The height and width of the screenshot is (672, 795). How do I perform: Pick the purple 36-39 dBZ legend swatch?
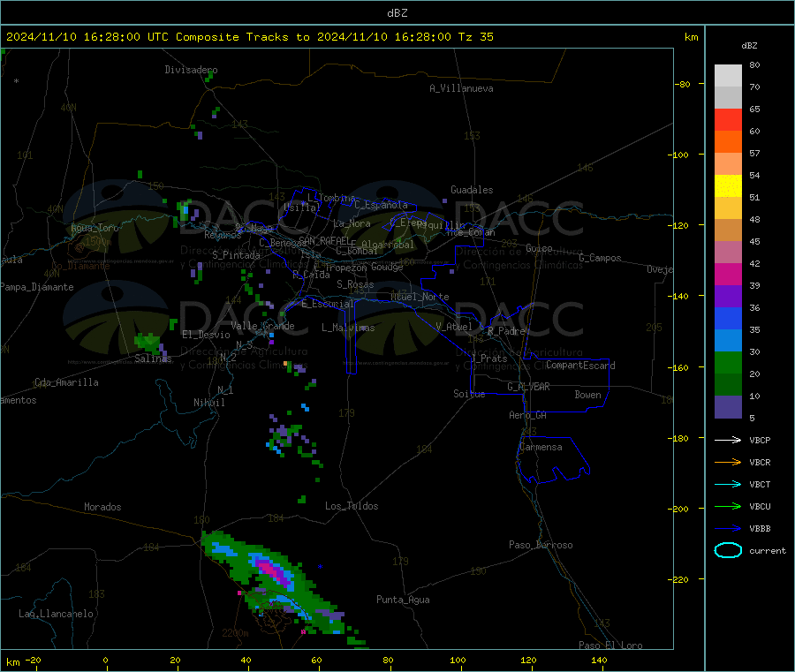click(728, 297)
